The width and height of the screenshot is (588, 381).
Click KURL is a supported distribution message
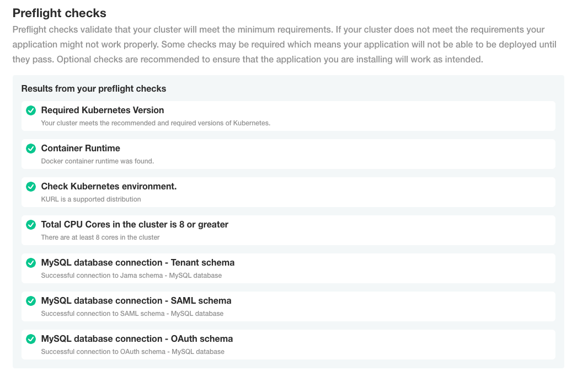[x=91, y=199]
